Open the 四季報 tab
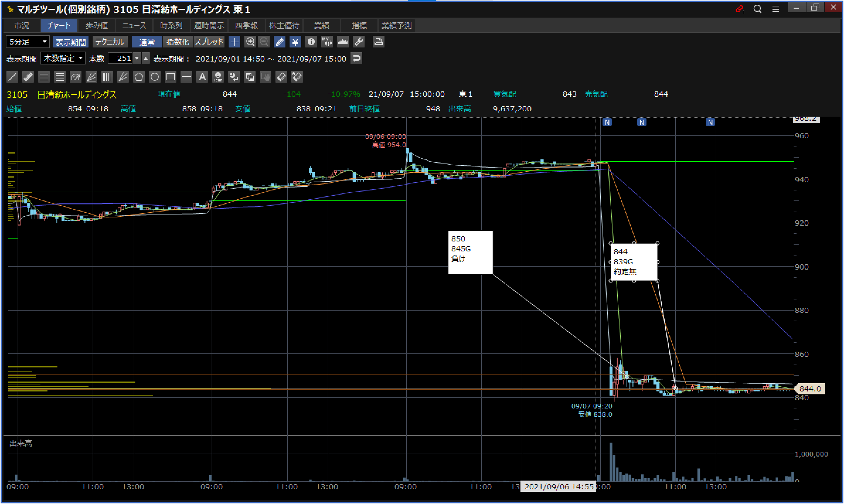The height and width of the screenshot is (504, 844). click(x=246, y=25)
